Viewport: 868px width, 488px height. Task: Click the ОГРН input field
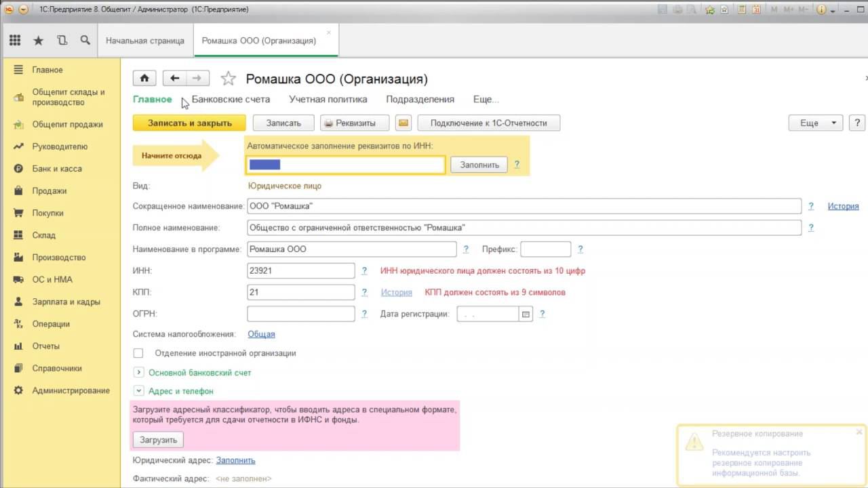tap(301, 314)
